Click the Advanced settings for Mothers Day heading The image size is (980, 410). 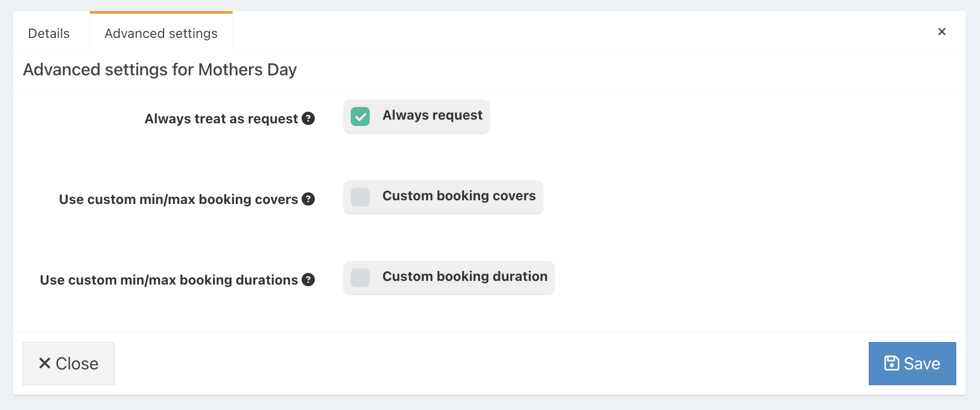(x=160, y=69)
